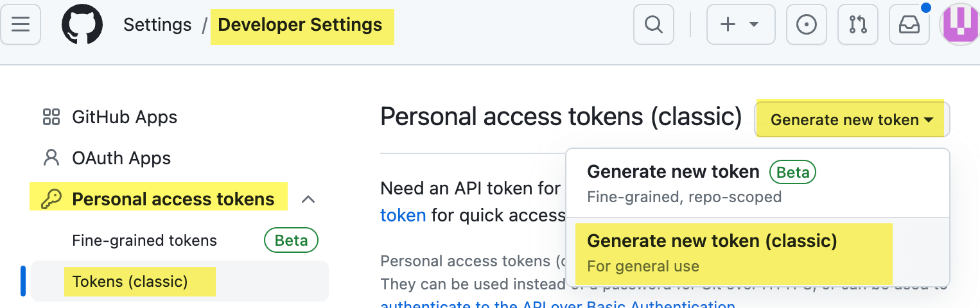Open the hamburger navigation menu
Viewport: 980px width, 308px height.
21,25
